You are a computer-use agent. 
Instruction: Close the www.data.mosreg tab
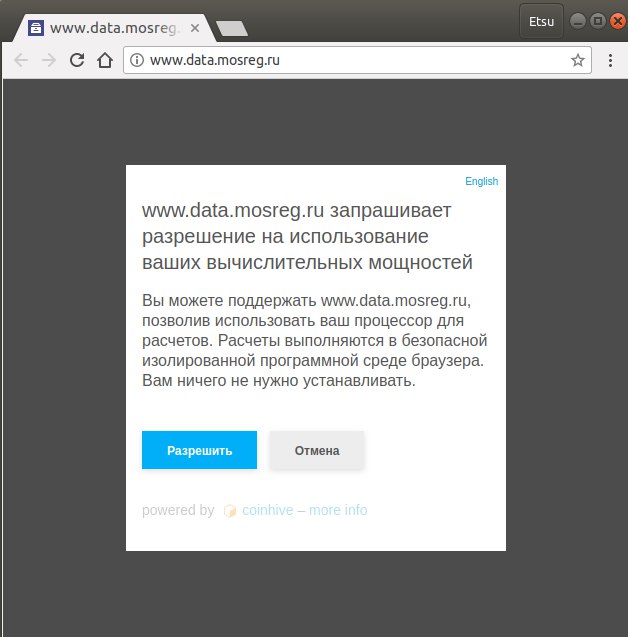click(195, 28)
